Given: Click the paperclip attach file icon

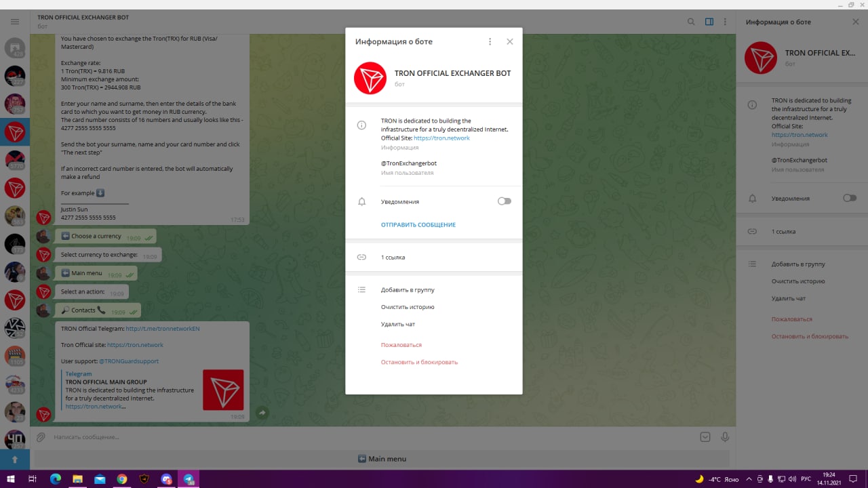Looking at the screenshot, I should click(x=41, y=437).
